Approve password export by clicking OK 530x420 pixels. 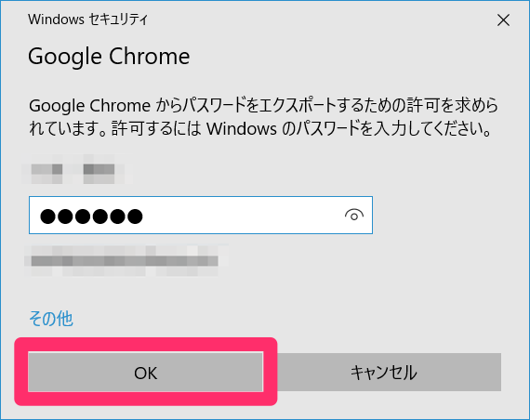click(146, 372)
